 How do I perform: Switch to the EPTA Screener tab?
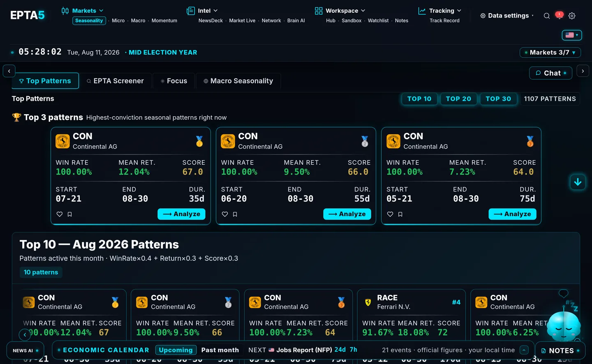click(x=116, y=81)
